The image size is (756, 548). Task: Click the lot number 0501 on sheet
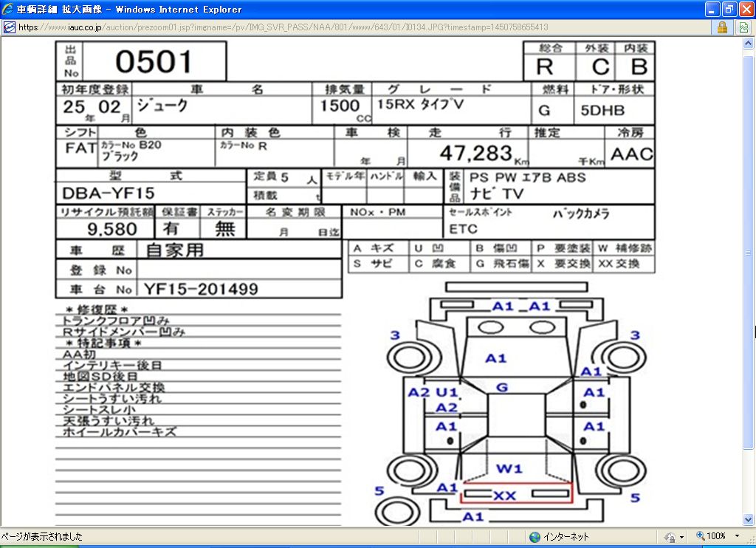pyautogui.click(x=154, y=62)
